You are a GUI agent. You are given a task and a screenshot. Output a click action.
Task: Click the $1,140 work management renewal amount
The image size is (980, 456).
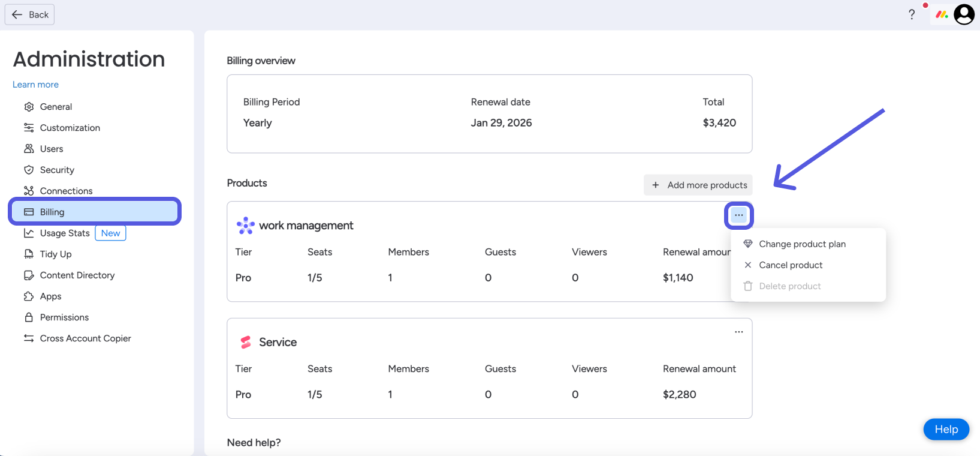(678, 278)
